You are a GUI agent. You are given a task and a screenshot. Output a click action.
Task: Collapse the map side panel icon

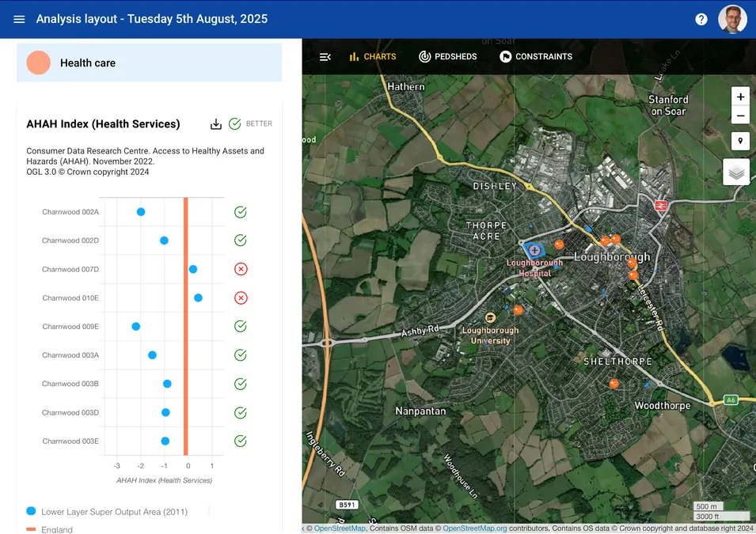click(325, 57)
